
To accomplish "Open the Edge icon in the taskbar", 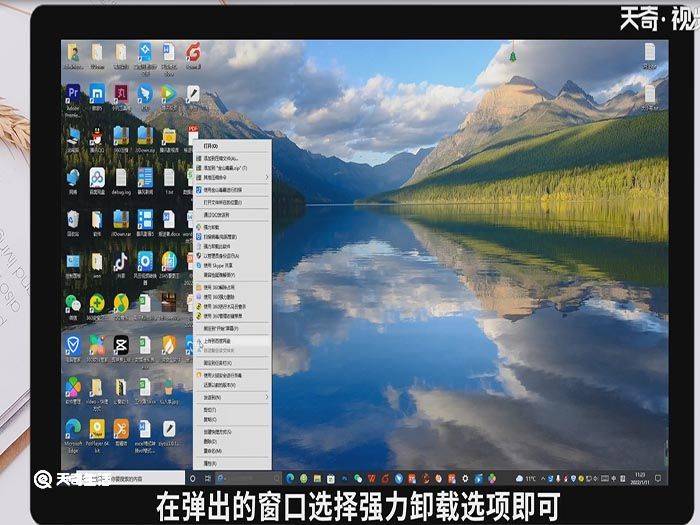I will coord(290,480).
